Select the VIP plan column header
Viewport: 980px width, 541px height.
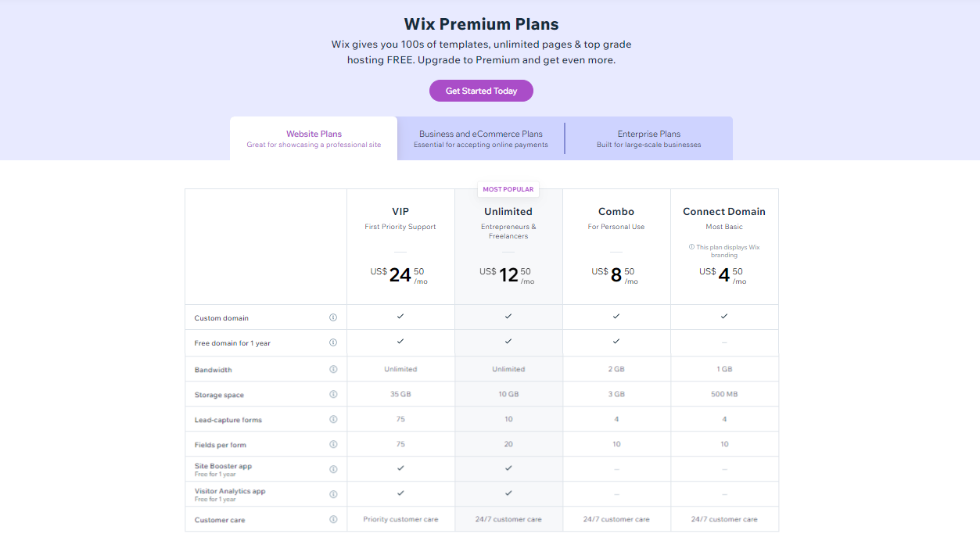pos(400,211)
